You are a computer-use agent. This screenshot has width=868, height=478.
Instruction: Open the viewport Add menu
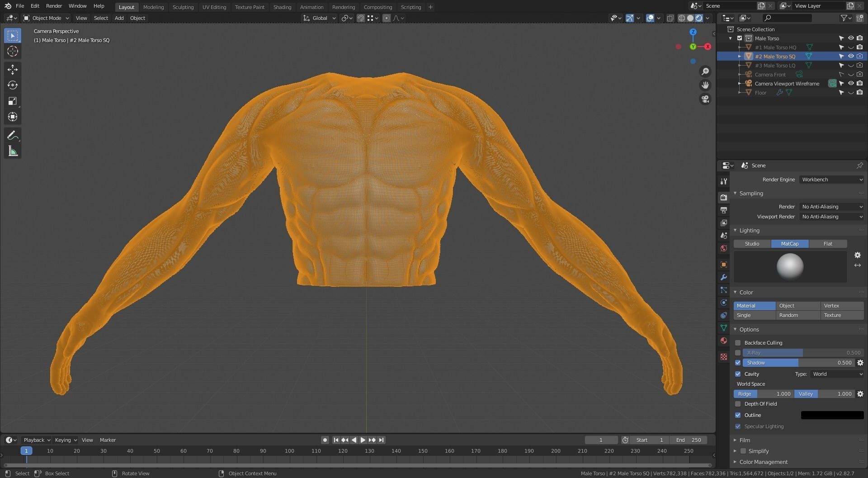click(119, 18)
